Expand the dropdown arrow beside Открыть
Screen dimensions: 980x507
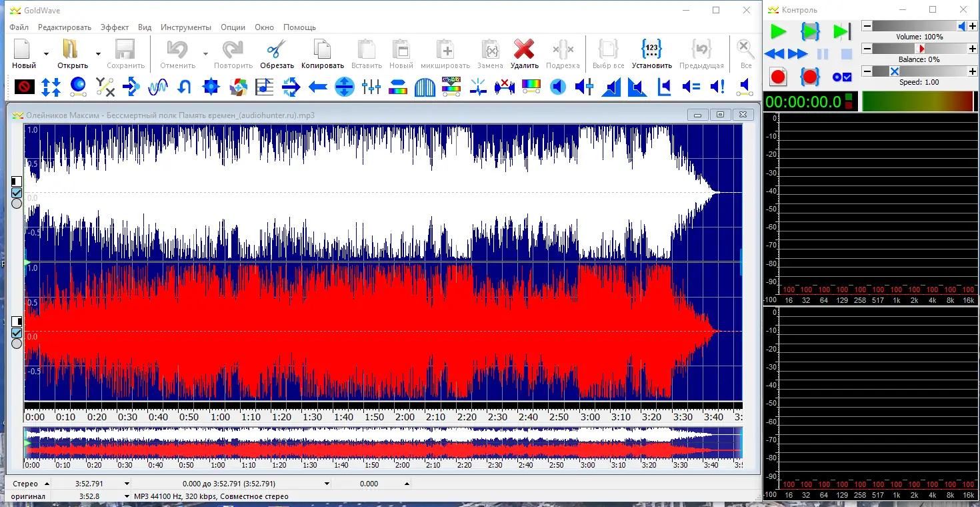(98, 53)
